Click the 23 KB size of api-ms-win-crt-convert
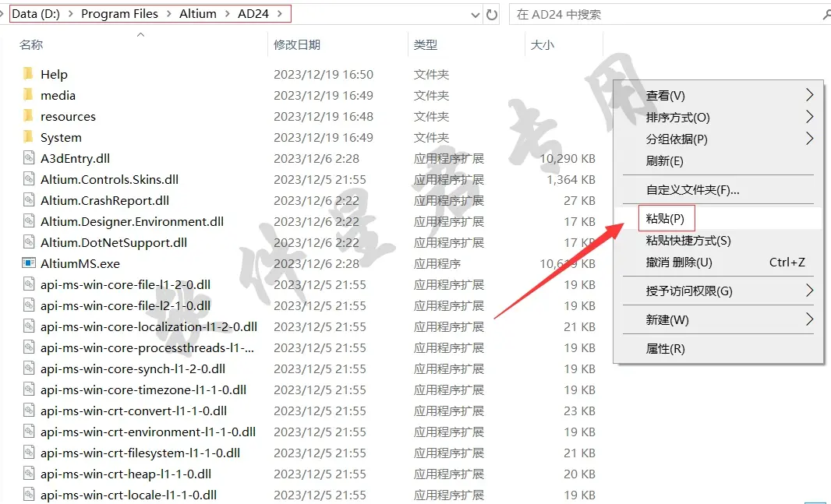 [579, 411]
